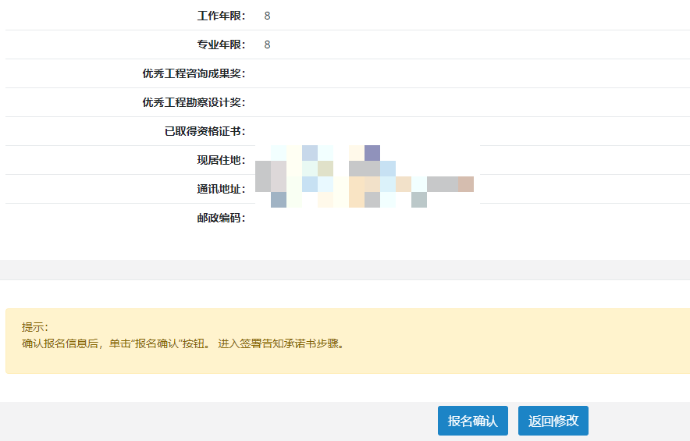Click the 专业年限 value 8
This screenshot has width=690, height=441.
(267, 45)
